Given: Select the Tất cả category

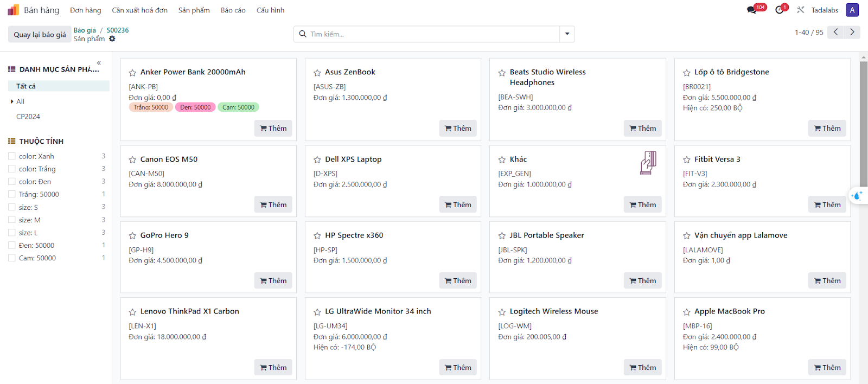Looking at the screenshot, I should pos(59,86).
